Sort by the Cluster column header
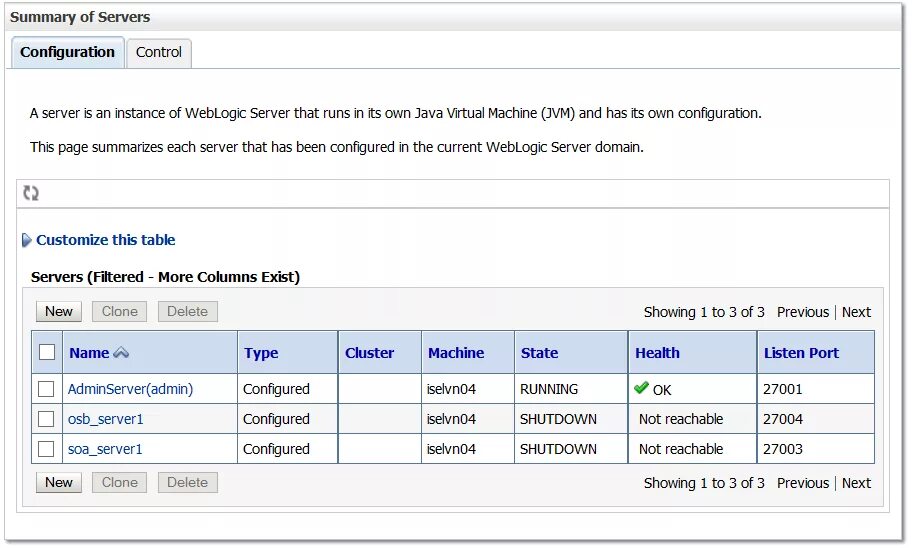Screen dimensions: 912x548 [x=369, y=353]
